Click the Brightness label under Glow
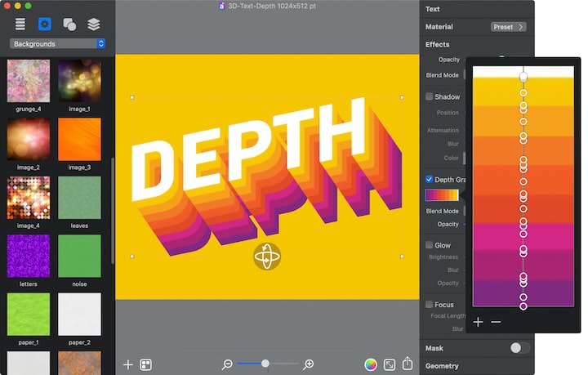The height and width of the screenshot is (375, 588). pyautogui.click(x=443, y=257)
